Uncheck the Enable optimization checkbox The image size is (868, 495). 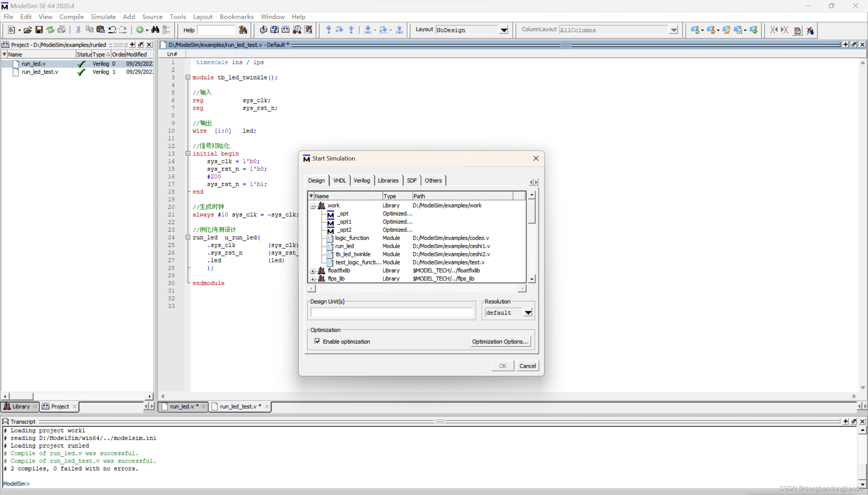317,341
